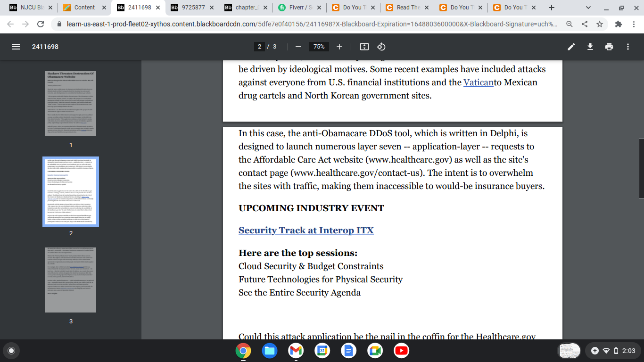Click 'Here are the top sessions:' text

point(298,253)
